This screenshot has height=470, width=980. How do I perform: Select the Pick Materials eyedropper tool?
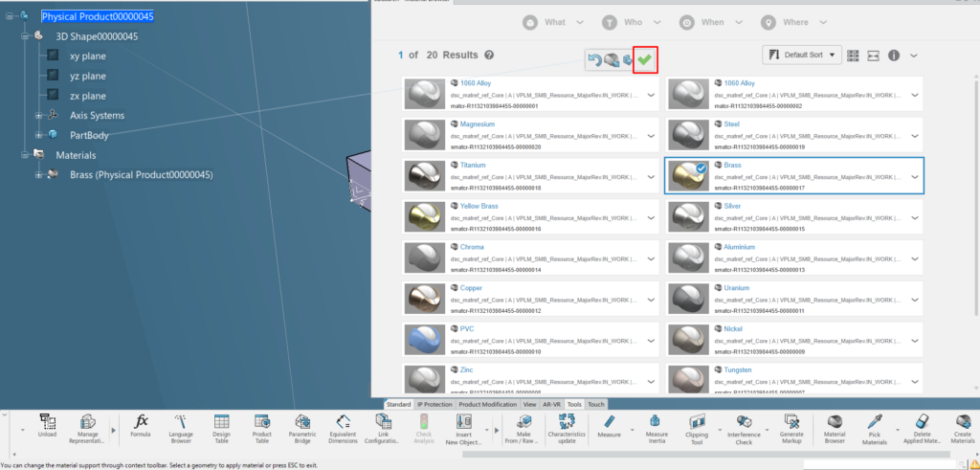coord(875,428)
